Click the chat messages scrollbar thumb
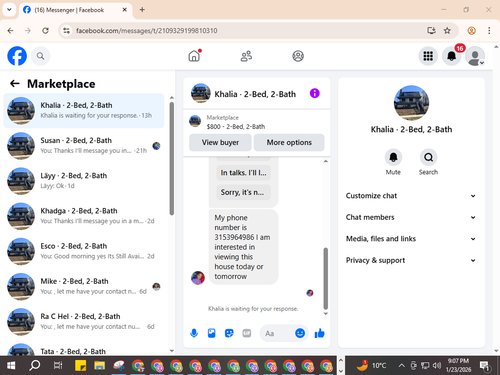The image size is (500, 375). click(326, 278)
